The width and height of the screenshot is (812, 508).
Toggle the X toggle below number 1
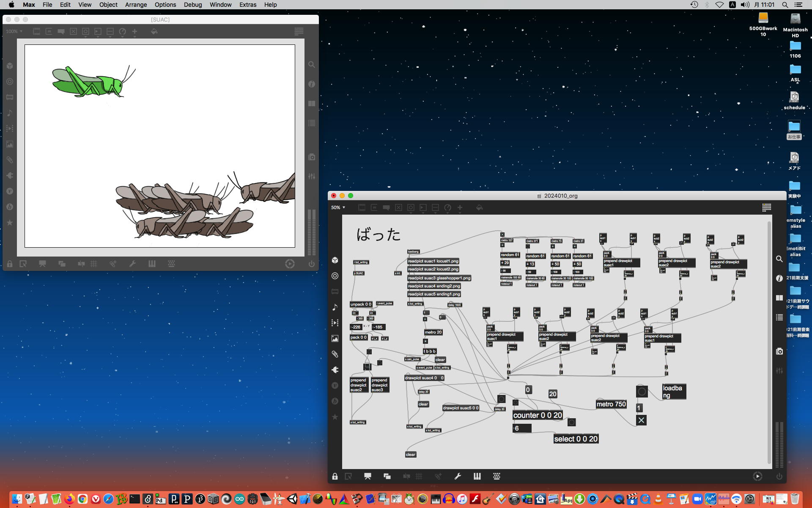coord(641,420)
